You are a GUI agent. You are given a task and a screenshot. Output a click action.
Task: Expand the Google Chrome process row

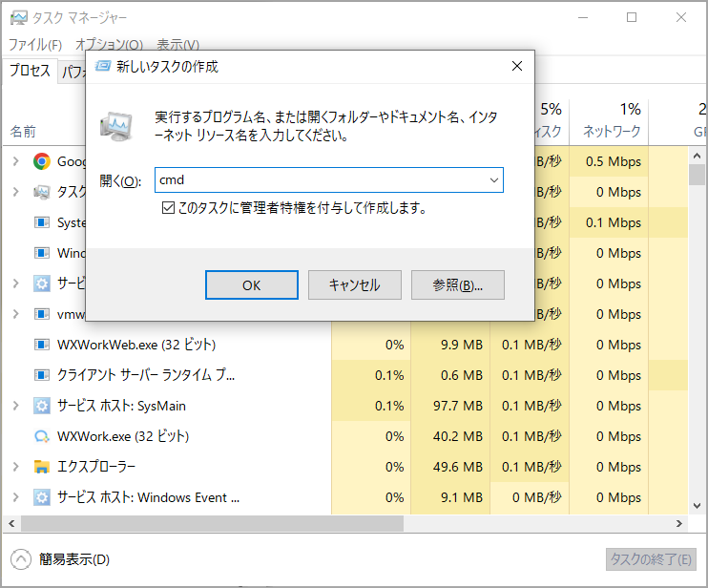16,161
